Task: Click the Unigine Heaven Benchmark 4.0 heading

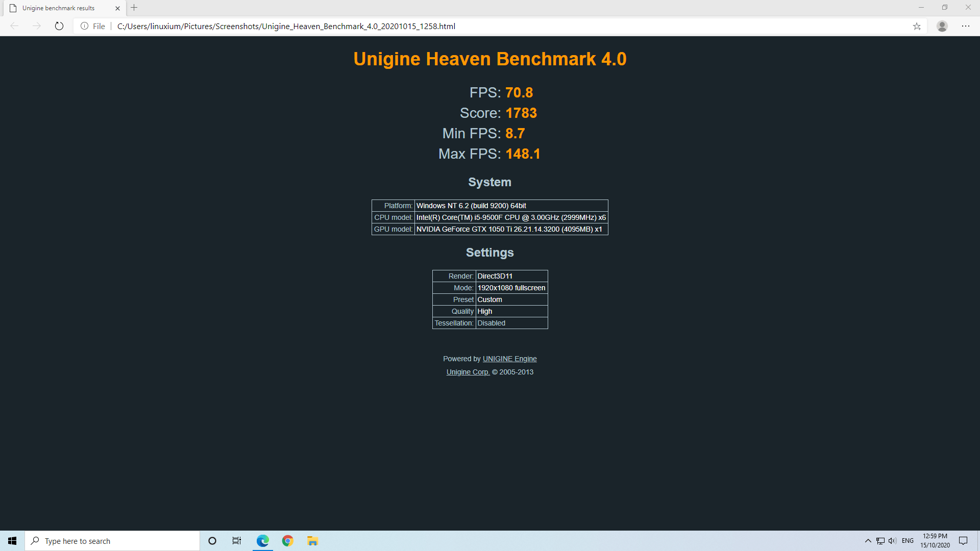Action: click(x=490, y=59)
